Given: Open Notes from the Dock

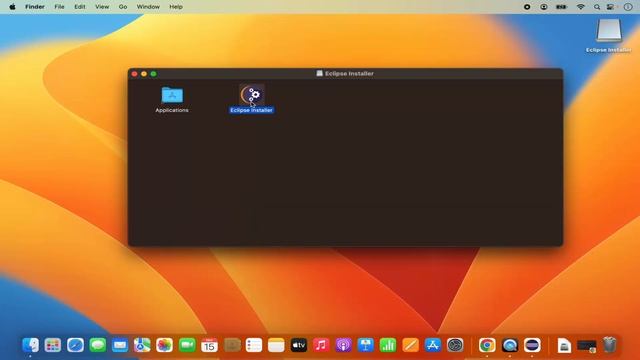Looking at the screenshot, I should tap(276, 345).
